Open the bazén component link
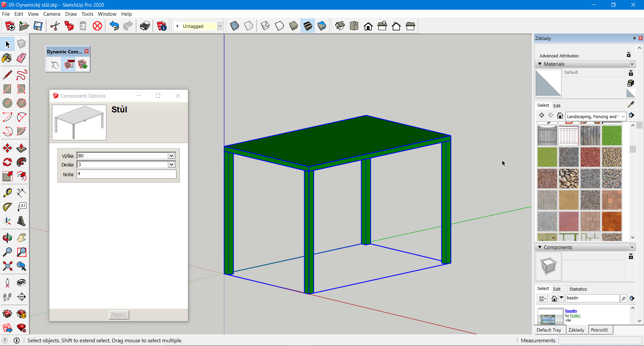Screen dimensions: 644x346 coord(571,311)
